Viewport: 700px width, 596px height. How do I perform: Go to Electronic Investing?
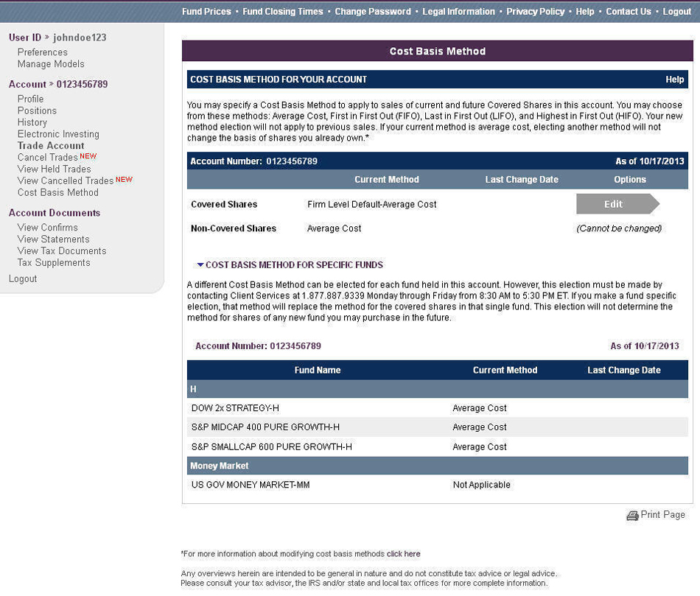coord(58,134)
